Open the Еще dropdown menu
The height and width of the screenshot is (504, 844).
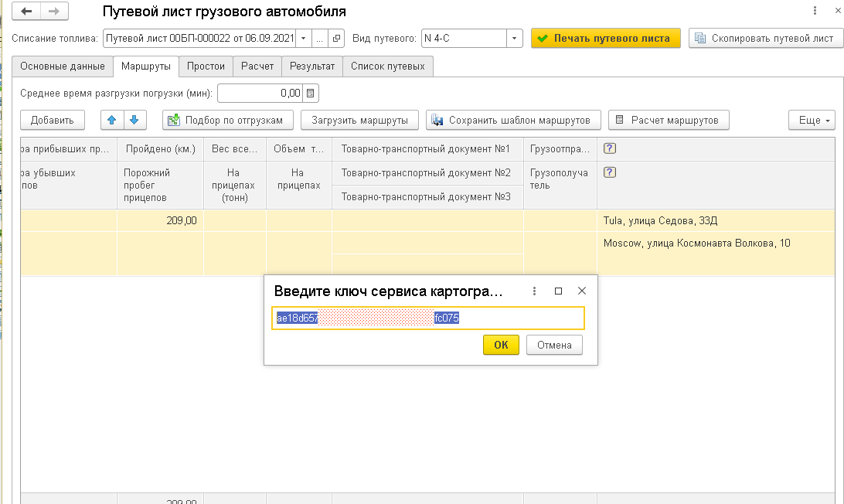point(812,120)
